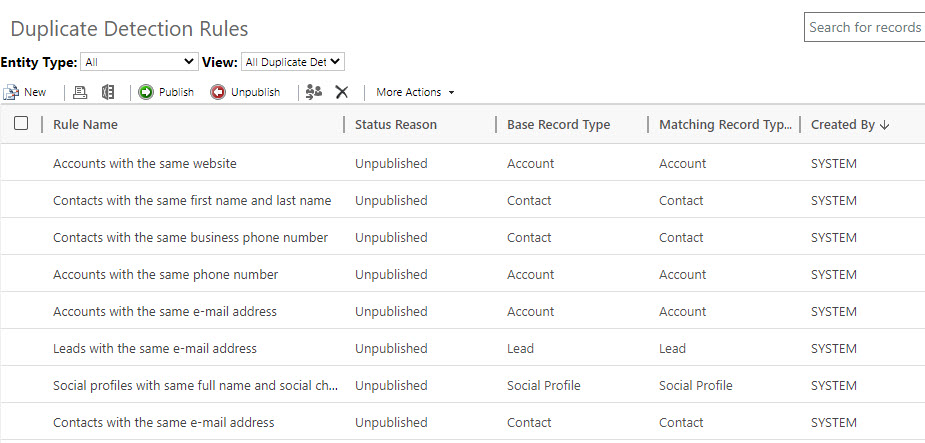This screenshot has height=443, width=925.
Task: Open 'Contacts with the same business phone number'
Action: pos(190,237)
